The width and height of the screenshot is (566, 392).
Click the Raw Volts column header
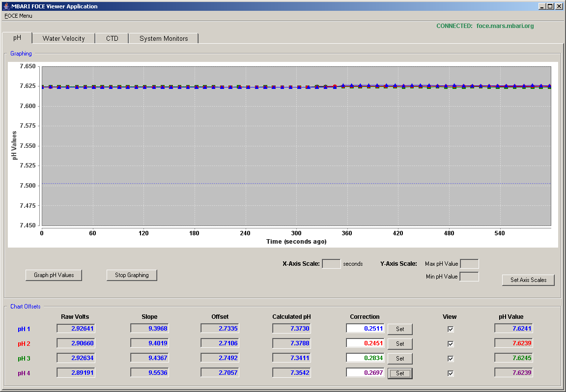(x=75, y=316)
